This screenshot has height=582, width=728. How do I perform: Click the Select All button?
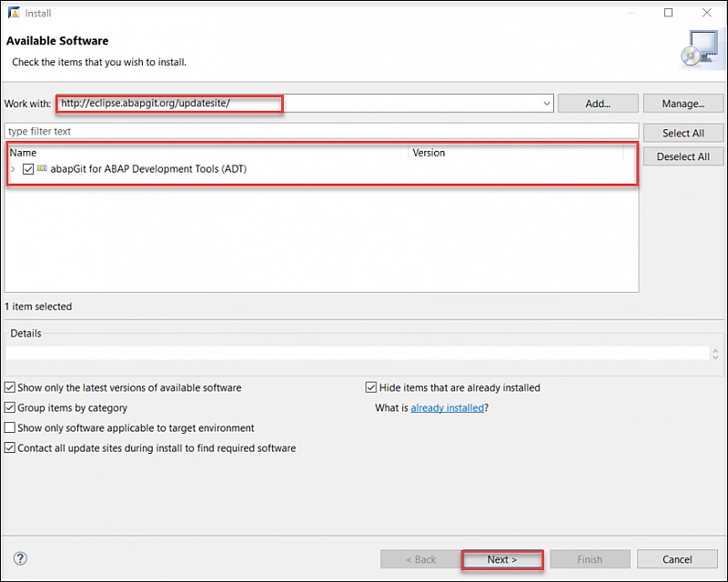click(682, 133)
